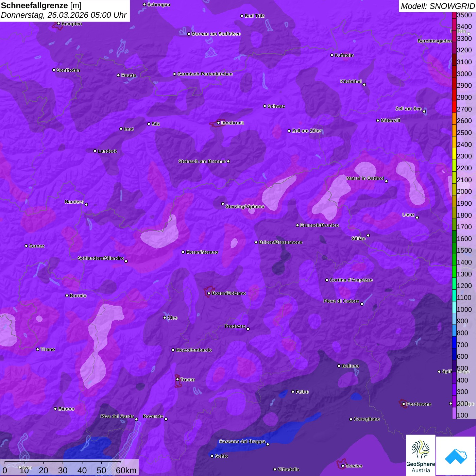Select the Bozen/Bolzano city marker dot
This screenshot has height=476, width=476.
[209, 293]
